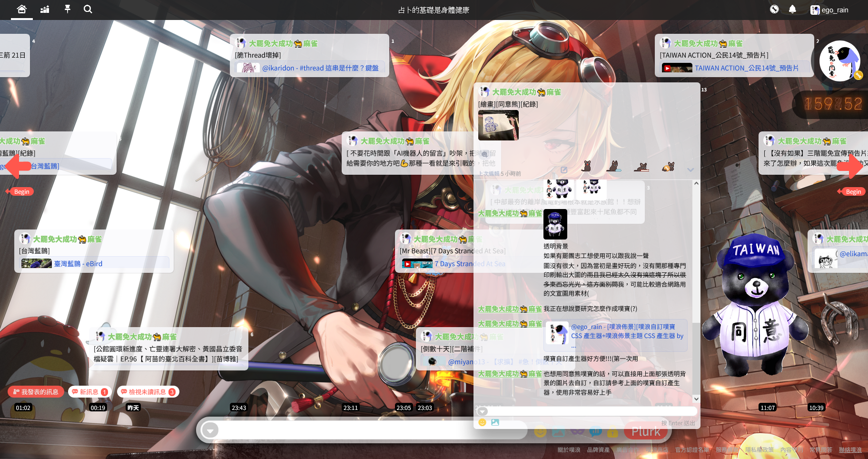Attach image in reply box

pos(495,422)
